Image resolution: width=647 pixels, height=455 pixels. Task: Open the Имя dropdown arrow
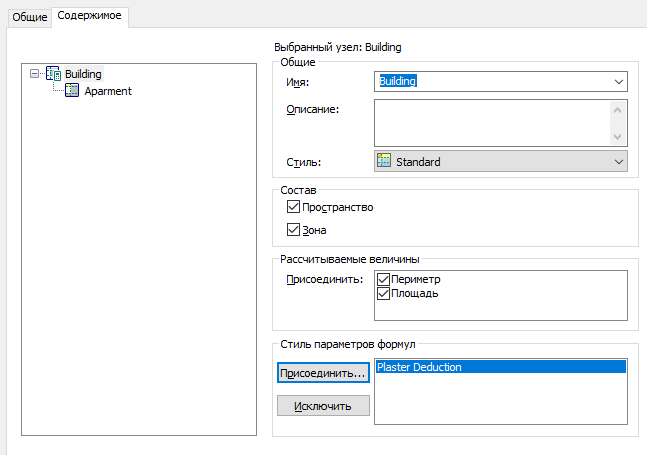619,81
